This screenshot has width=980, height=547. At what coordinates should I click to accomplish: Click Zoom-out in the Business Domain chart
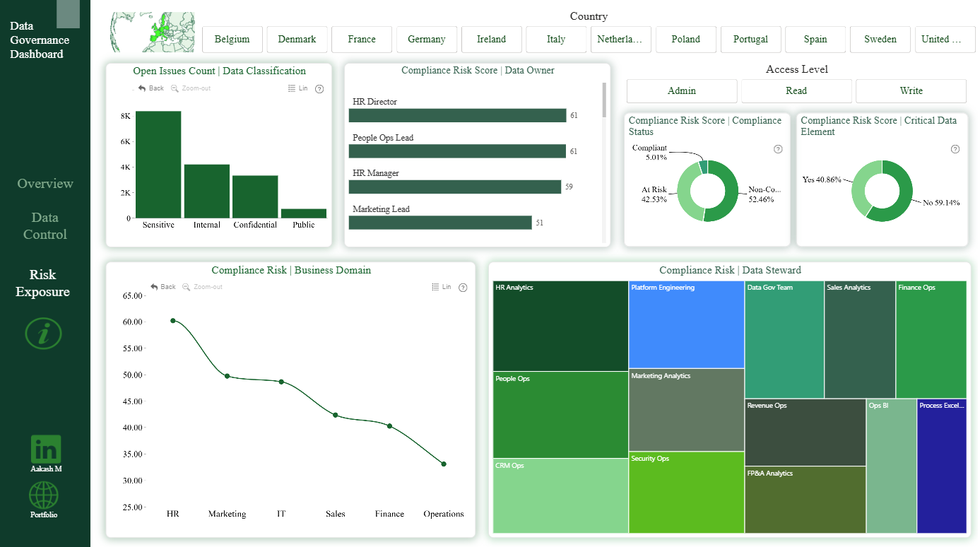[x=202, y=287]
